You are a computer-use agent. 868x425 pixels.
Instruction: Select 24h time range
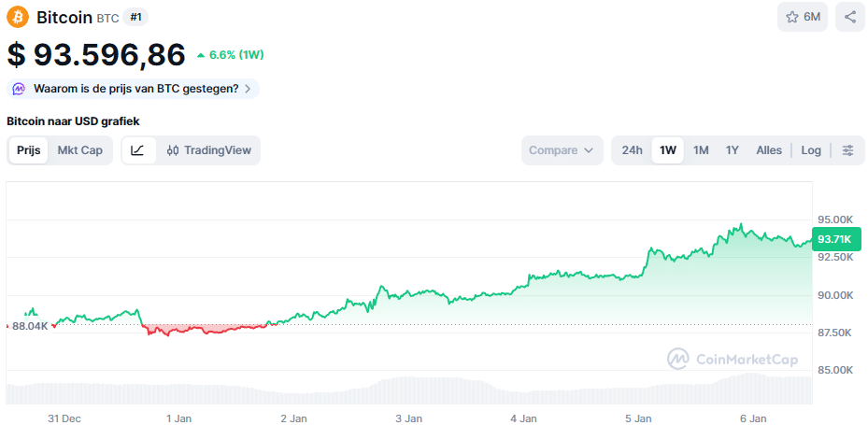[633, 150]
